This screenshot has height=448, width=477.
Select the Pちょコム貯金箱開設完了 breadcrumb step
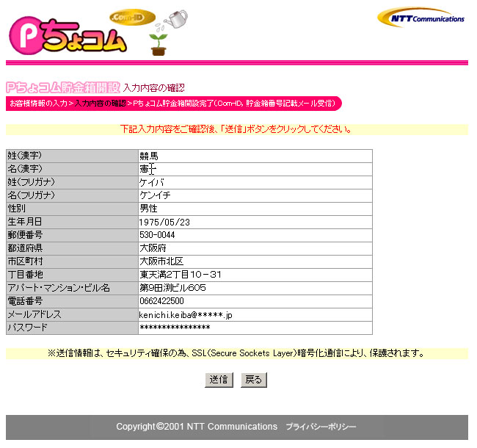pyautogui.click(x=234, y=104)
